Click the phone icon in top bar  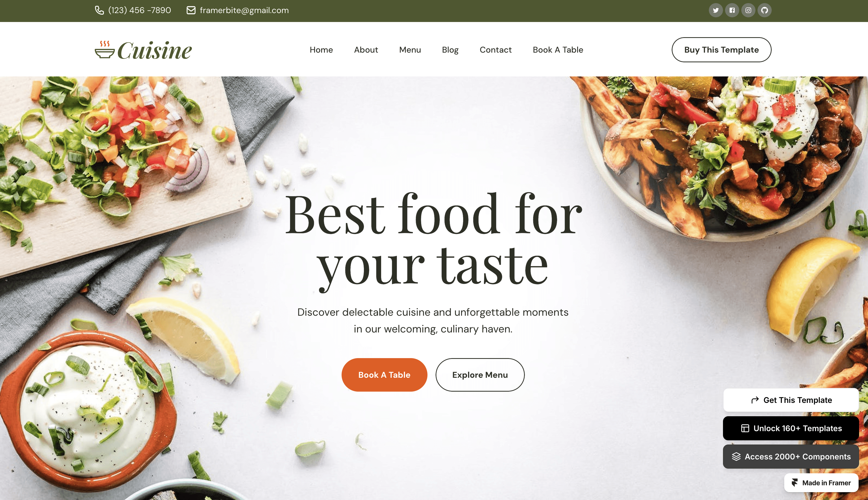[99, 10]
